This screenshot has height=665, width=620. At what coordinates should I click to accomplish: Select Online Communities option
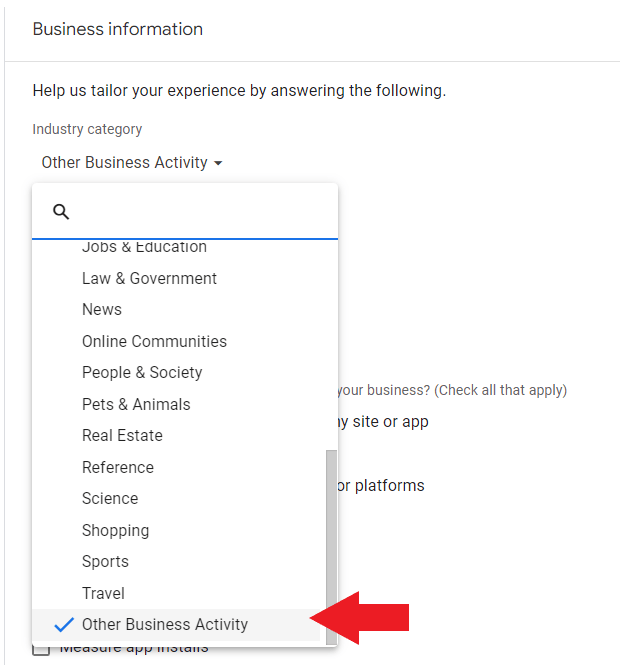154,341
